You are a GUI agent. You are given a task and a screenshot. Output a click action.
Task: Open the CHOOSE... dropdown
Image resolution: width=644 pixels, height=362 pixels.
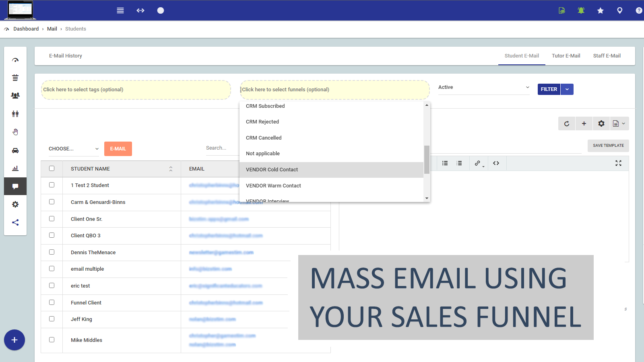coord(73,149)
